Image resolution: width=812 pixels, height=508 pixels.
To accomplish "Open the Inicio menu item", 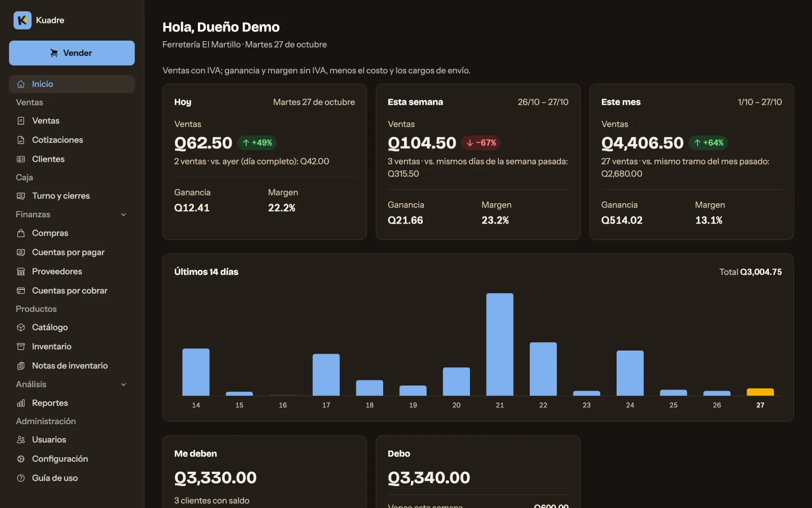I will (x=72, y=84).
